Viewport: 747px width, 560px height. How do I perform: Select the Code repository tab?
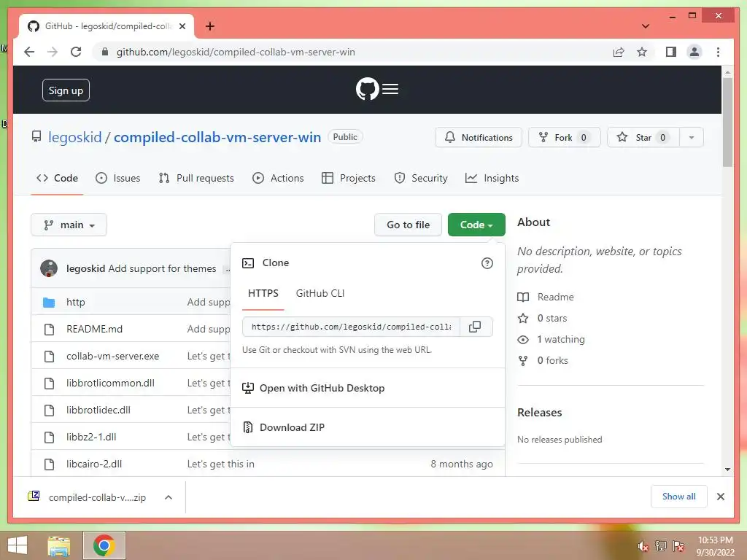[x=57, y=178]
